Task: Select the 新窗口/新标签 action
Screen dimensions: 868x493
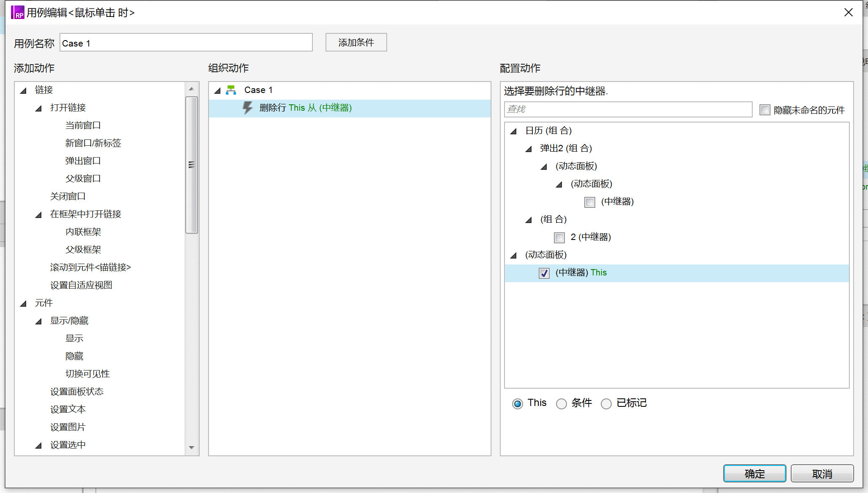Action: click(93, 143)
